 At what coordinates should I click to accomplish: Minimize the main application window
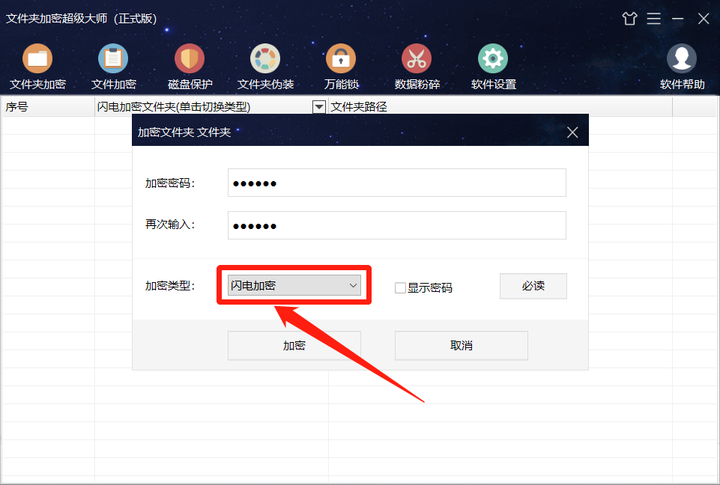678,18
